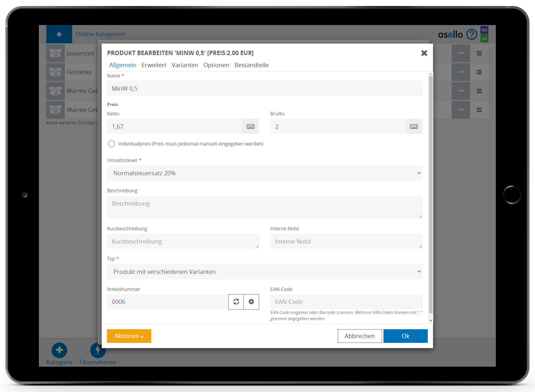This screenshot has height=392, width=535.
Task: Switch to the Erweitert tab
Action: click(154, 65)
